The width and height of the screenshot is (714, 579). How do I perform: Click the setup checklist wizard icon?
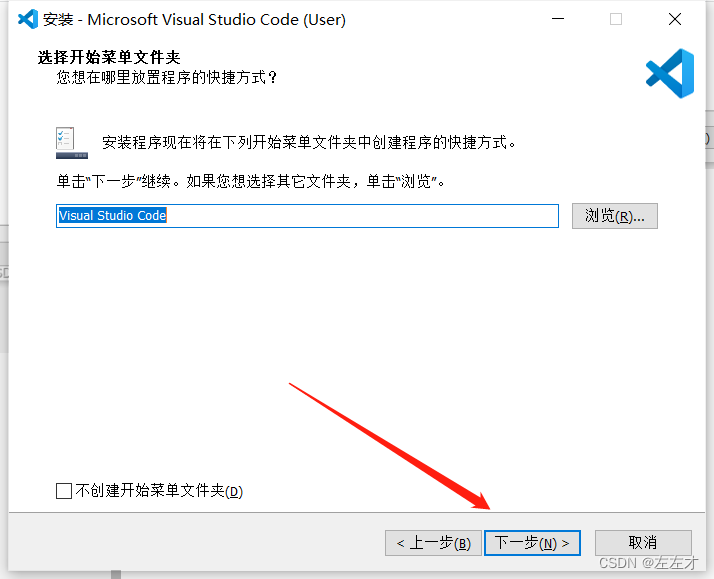point(71,142)
